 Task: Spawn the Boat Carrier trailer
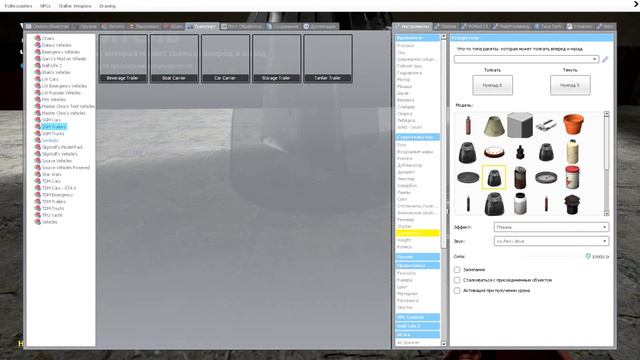pyautogui.click(x=174, y=59)
